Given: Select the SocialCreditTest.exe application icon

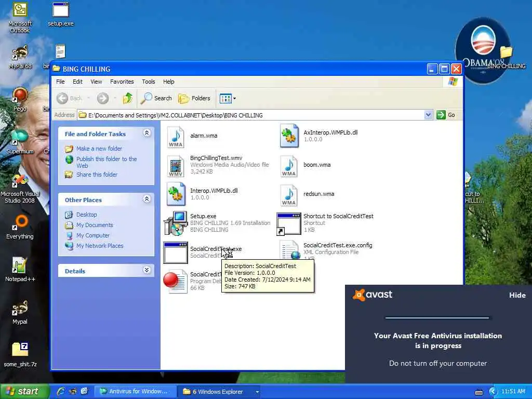Looking at the screenshot, I should [176, 252].
